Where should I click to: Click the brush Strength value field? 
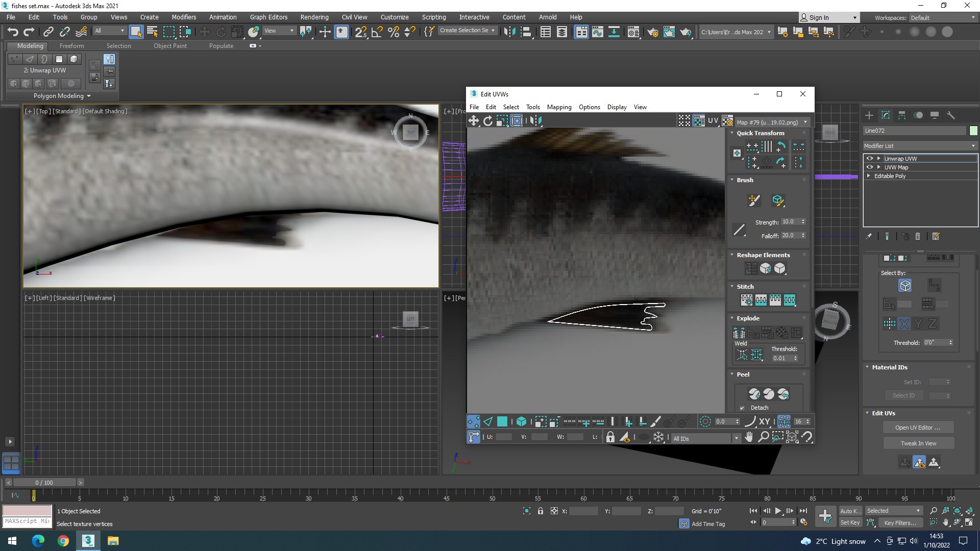[790, 222]
